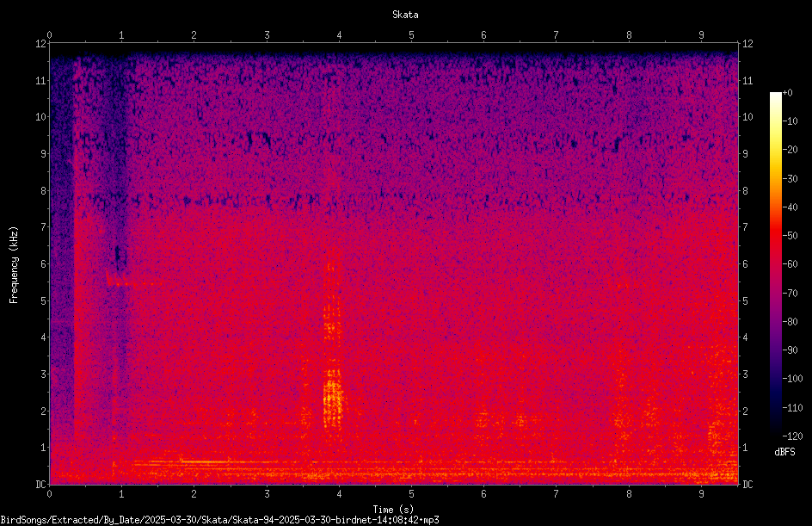Screen dimensions: 812x526
Task: Click the 8 kHz tick on the left axis
Action: tap(44, 191)
